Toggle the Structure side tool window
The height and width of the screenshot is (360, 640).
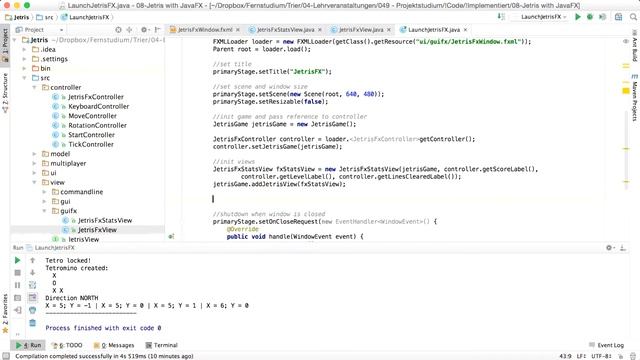coord(5,93)
